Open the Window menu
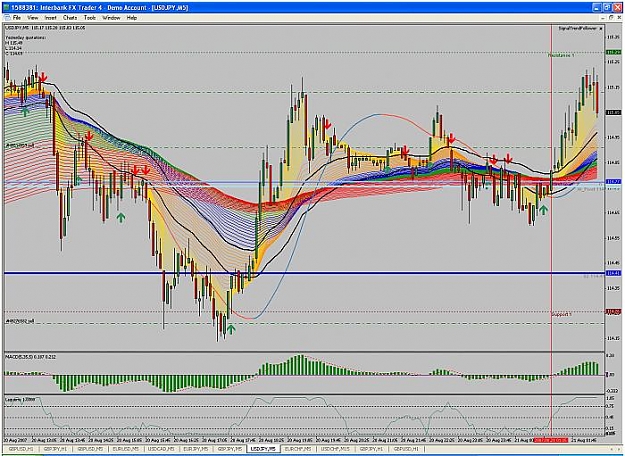 click(x=111, y=18)
